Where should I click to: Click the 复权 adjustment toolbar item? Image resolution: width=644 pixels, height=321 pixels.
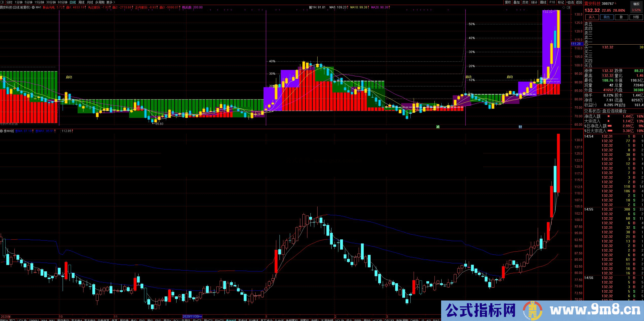coord(508,2)
